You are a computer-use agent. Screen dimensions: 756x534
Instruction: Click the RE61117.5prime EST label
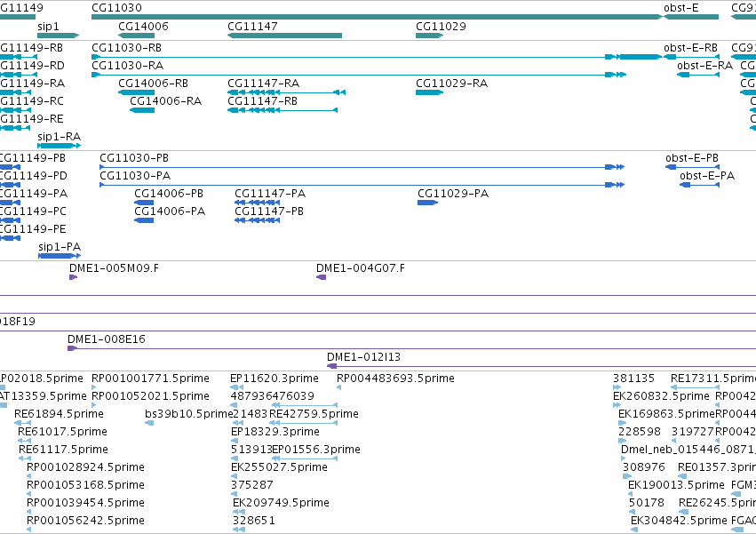coord(64,450)
